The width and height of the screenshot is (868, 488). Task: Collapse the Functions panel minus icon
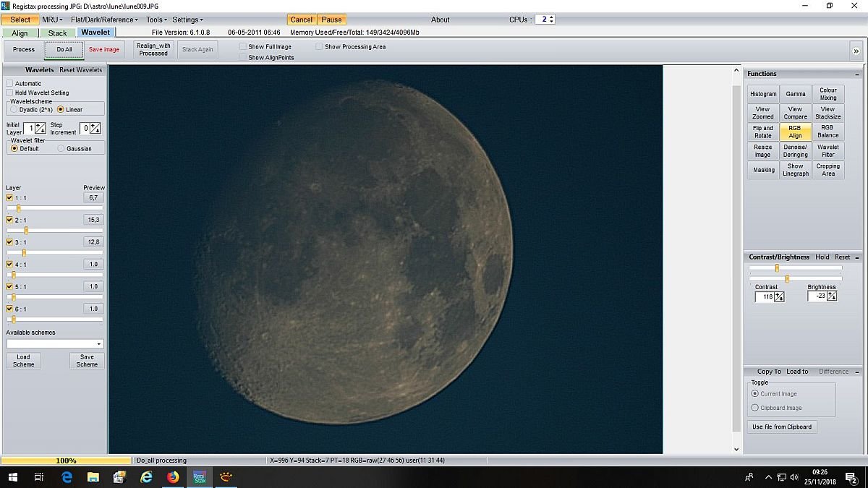[x=857, y=74]
